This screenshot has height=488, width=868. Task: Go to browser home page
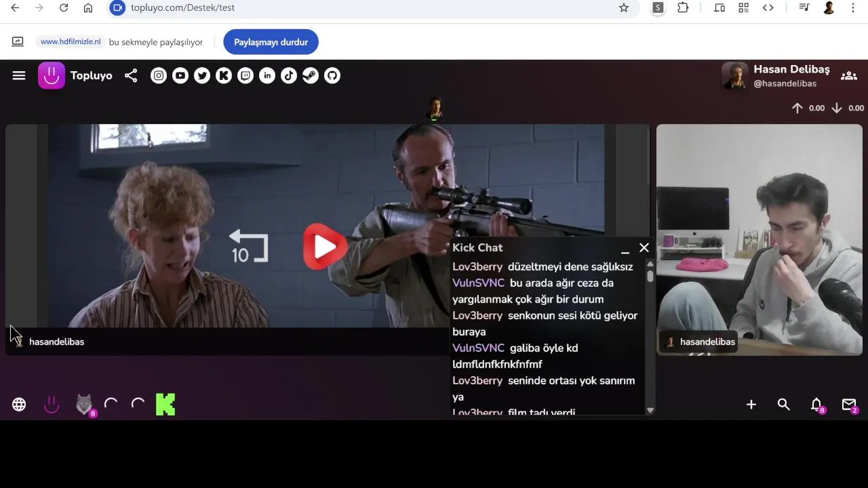tap(88, 8)
